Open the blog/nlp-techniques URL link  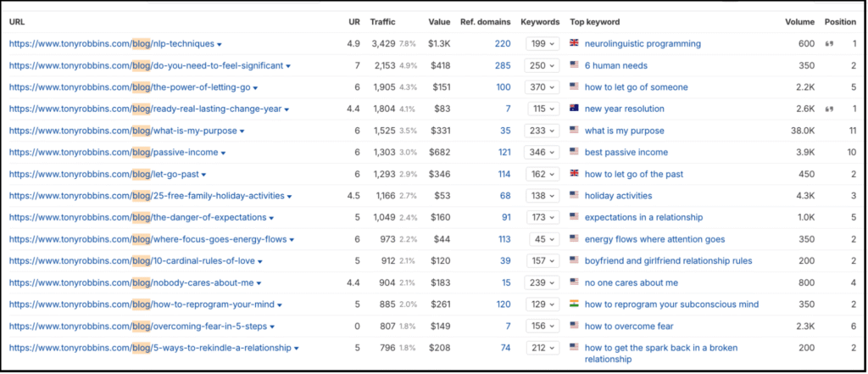point(112,44)
